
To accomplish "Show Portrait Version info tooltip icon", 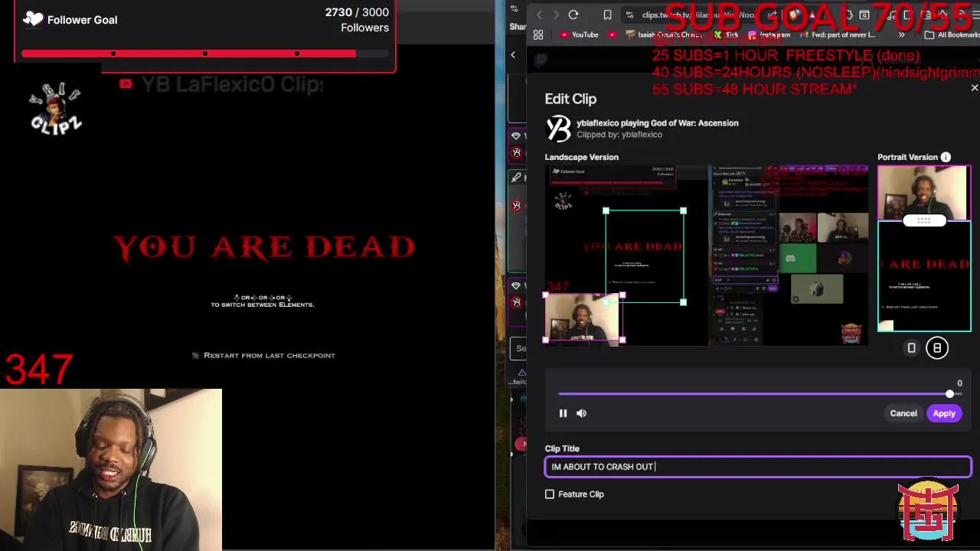I will [946, 158].
